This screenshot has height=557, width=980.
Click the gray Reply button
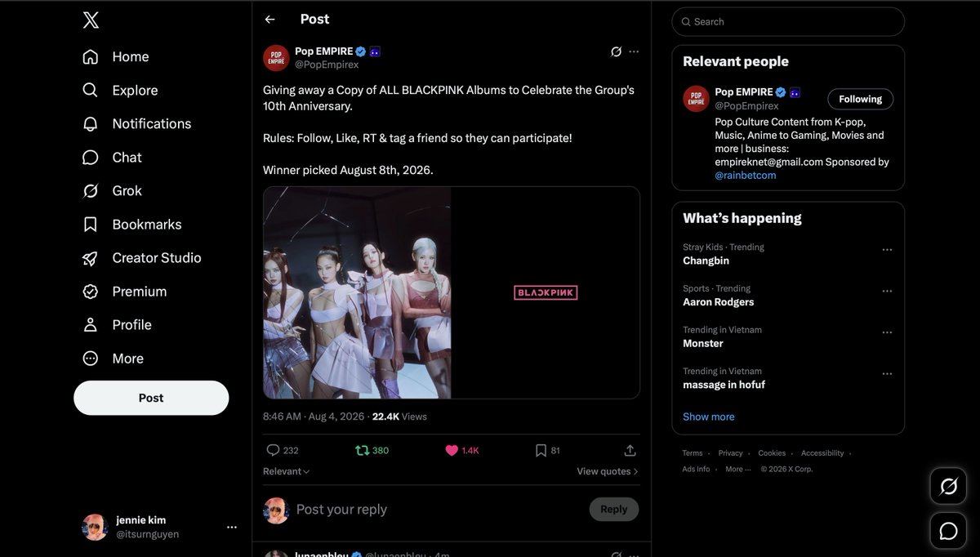pos(614,509)
